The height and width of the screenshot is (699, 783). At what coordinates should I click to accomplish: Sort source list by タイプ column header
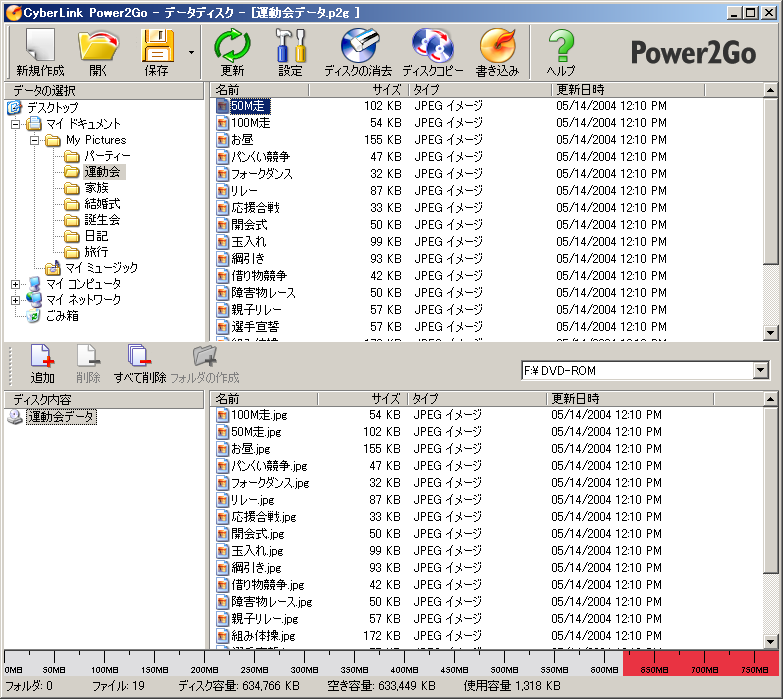tap(480, 90)
